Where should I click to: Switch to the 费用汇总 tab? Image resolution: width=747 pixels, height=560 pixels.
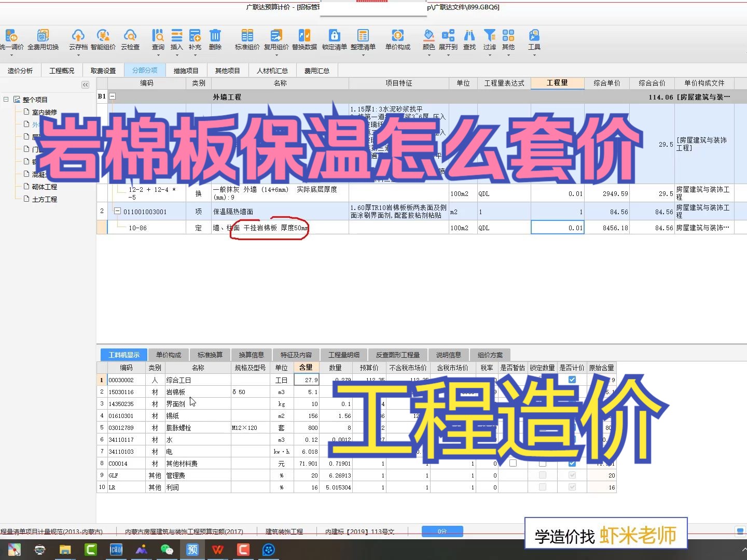316,71
